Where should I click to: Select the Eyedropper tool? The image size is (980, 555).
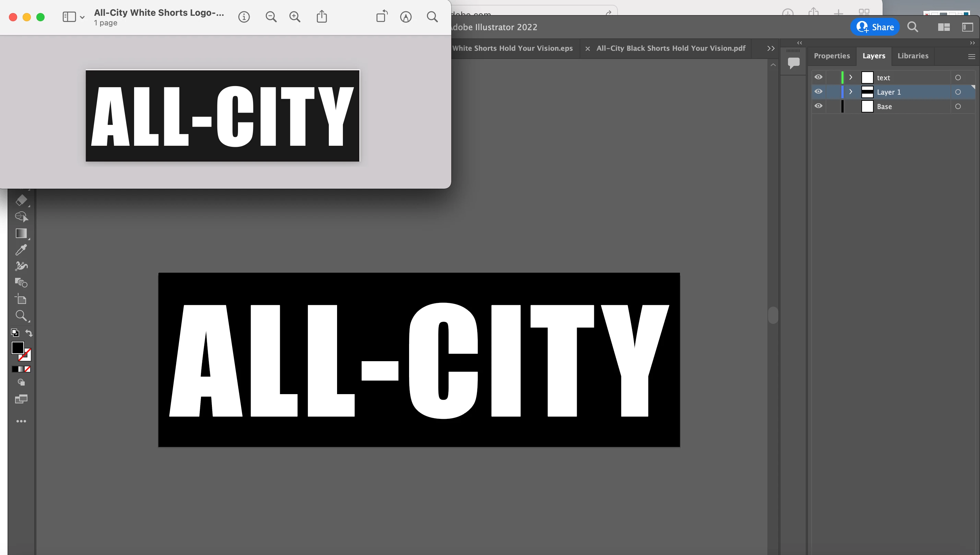click(21, 250)
